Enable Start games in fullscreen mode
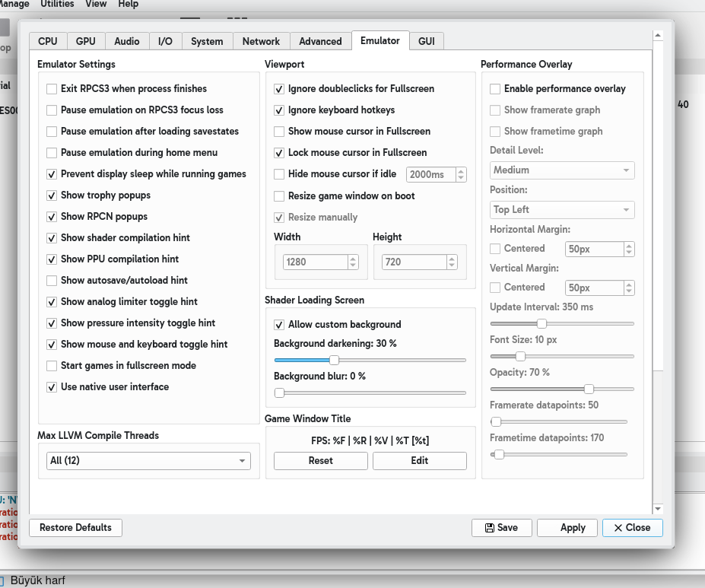The height and width of the screenshot is (588, 705). (52, 366)
